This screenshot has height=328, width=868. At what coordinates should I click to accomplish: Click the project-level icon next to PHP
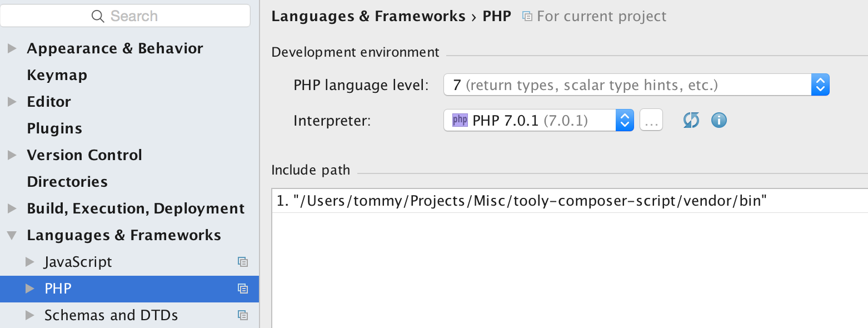[242, 289]
